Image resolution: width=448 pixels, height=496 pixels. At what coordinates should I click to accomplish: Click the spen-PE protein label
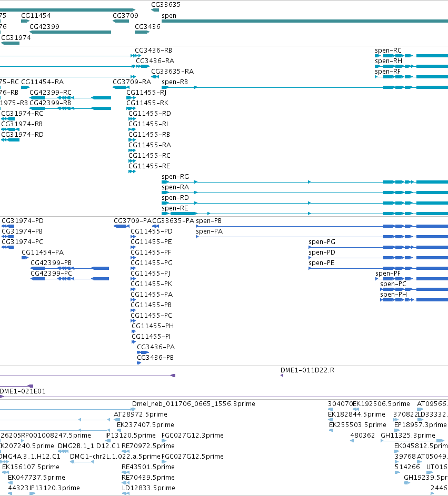[x=321, y=263]
